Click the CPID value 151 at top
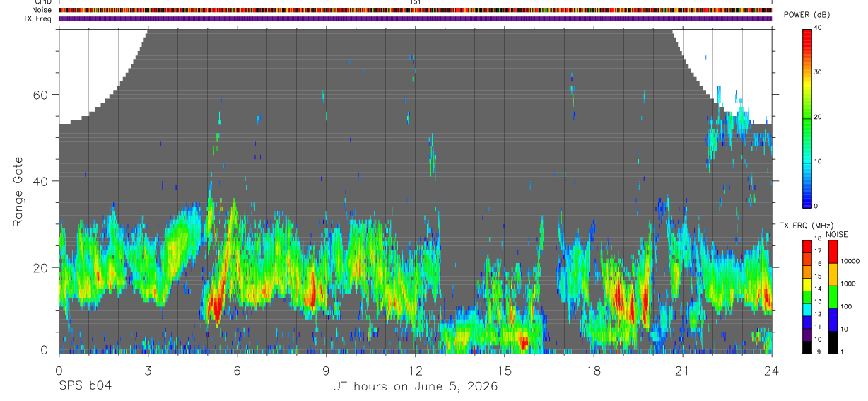This screenshot has width=868, height=401. (x=416, y=2)
